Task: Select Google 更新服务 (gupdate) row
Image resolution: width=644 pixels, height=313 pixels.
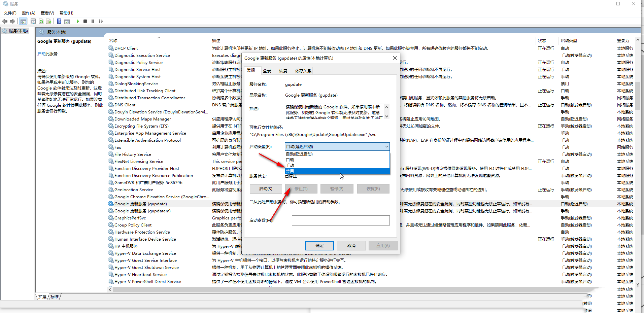Action: tap(141, 204)
